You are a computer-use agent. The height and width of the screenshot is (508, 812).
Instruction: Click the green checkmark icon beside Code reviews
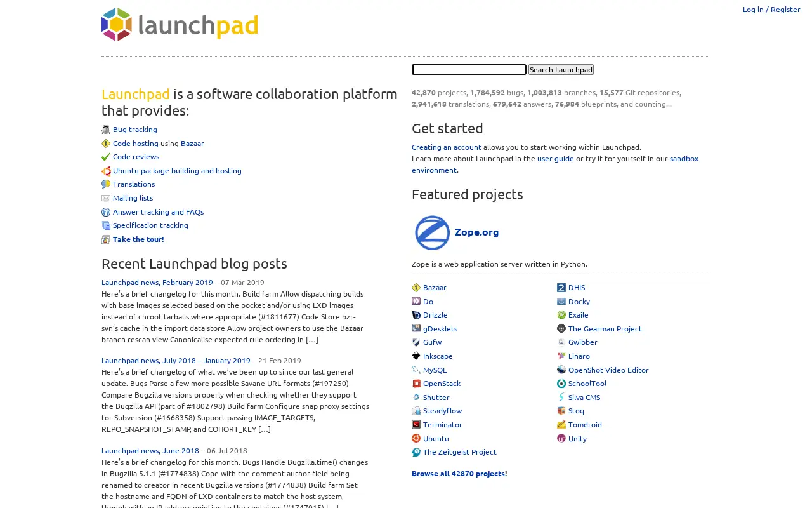(106, 157)
